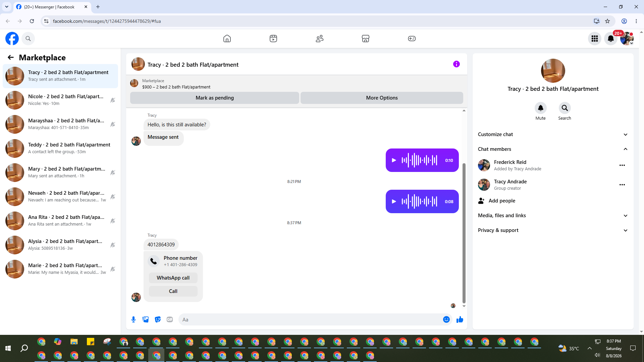Open the Gaming controller icon

pos(412,39)
